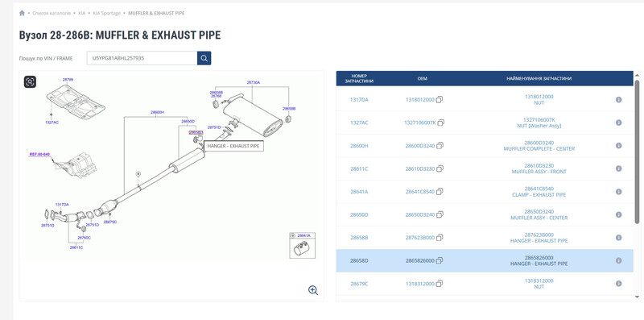
Task: Click diagram label 28600H
Action: click(157, 112)
